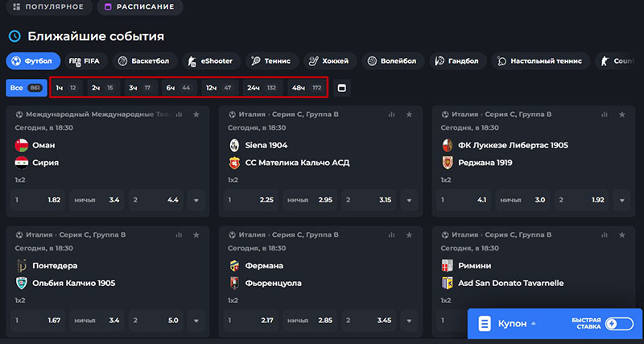Star the ФК Луккезе Либертас match

pyautogui.click(x=622, y=114)
